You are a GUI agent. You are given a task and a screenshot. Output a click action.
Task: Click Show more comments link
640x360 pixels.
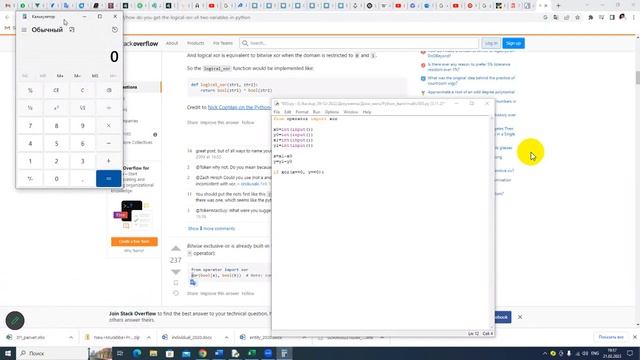point(211,229)
